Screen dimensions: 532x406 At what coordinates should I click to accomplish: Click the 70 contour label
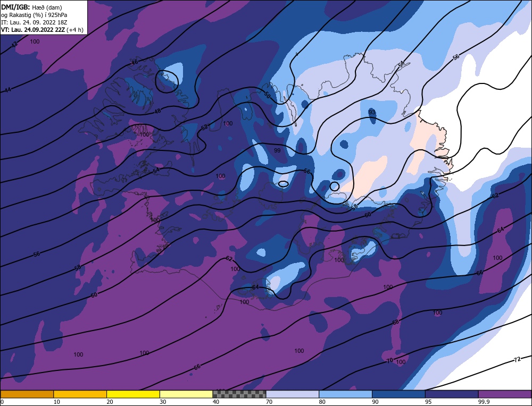(x=390, y=360)
